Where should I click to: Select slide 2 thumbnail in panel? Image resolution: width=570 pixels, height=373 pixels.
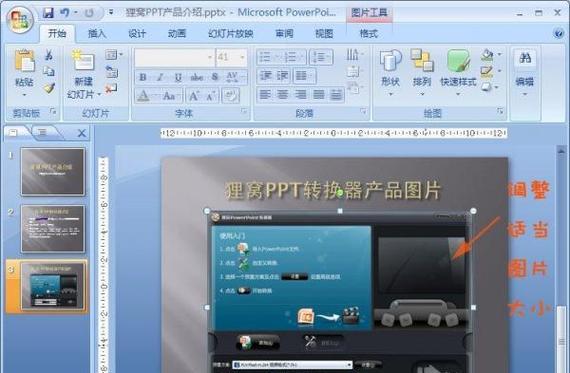point(53,228)
